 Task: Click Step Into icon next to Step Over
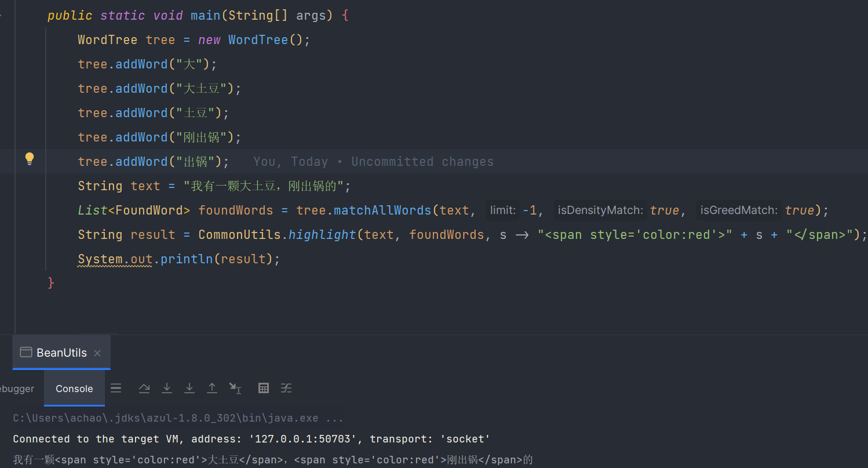(167, 389)
